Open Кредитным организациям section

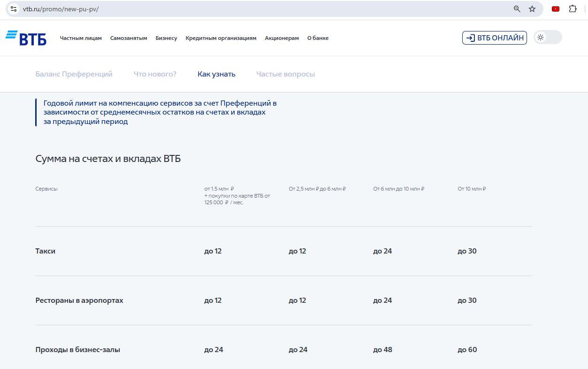click(221, 38)
